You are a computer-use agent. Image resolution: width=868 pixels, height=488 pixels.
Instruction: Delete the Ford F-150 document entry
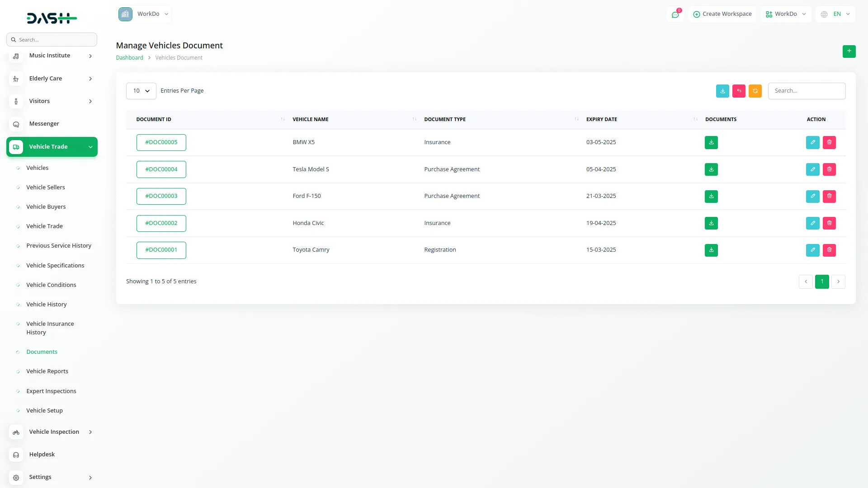pos(829,196)
